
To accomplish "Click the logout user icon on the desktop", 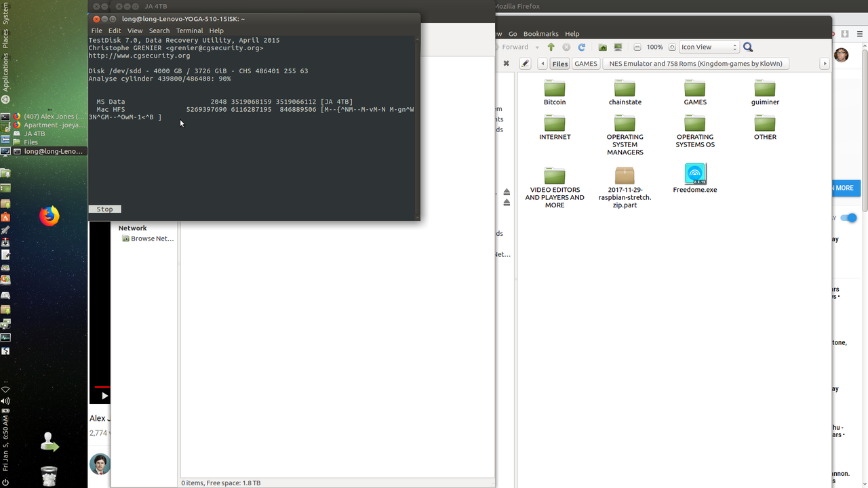I will tap(50, 442).
